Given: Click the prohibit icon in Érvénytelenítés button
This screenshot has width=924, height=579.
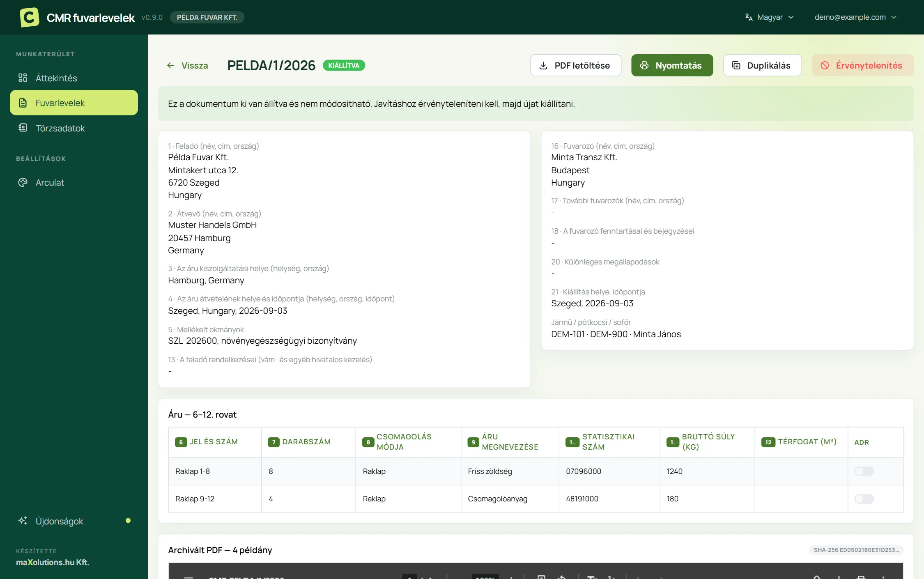Looking at the screenshot, I should click(x=825, y=65).
